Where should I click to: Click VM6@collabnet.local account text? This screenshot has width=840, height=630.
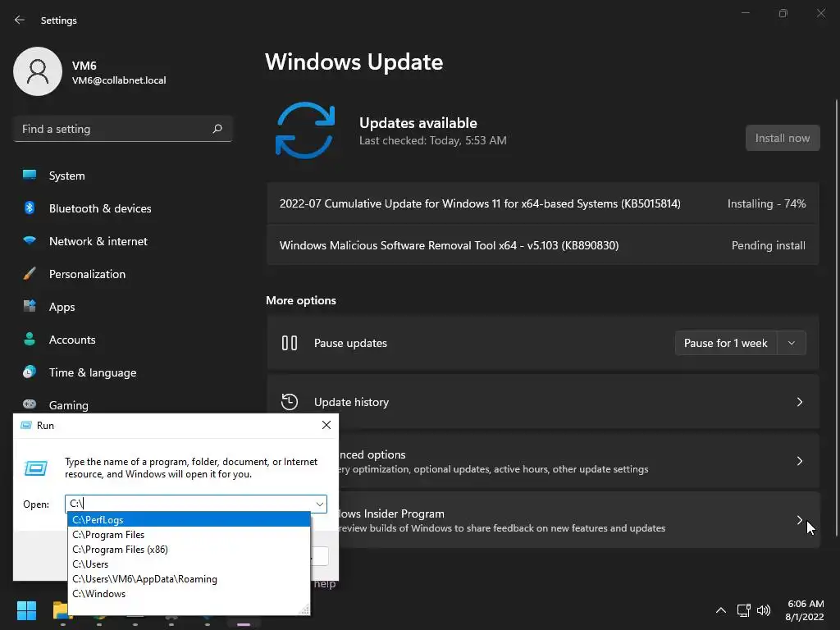click(119, 80)
